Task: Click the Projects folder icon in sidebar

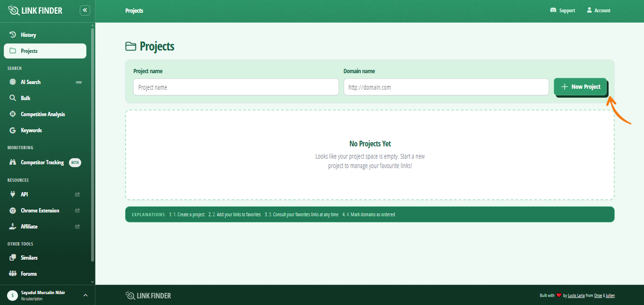Action: click(x=13, y=51)
